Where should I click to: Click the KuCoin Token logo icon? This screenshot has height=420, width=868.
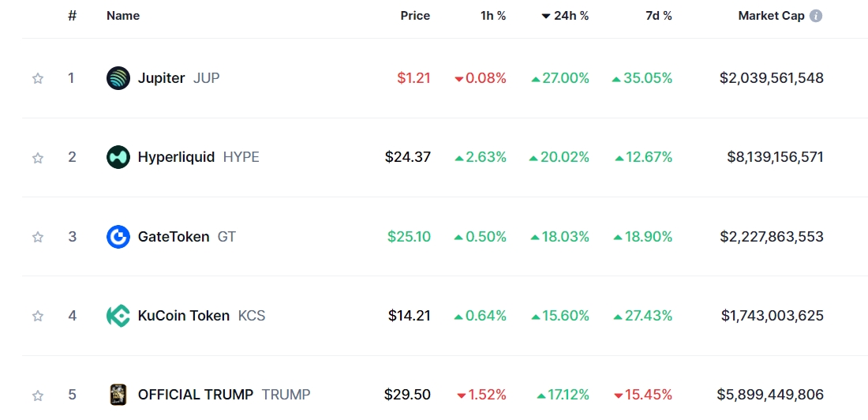tap(118, 316)
